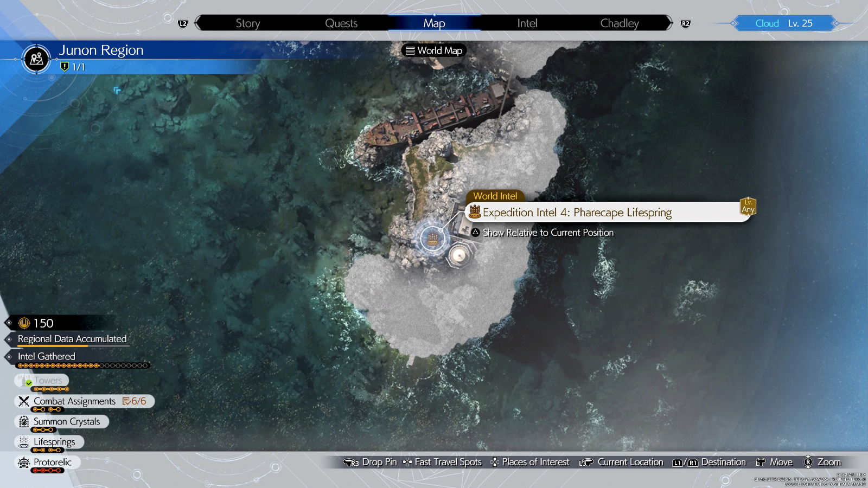Toggle the Lifesprings filter

(x=49, y=442)
